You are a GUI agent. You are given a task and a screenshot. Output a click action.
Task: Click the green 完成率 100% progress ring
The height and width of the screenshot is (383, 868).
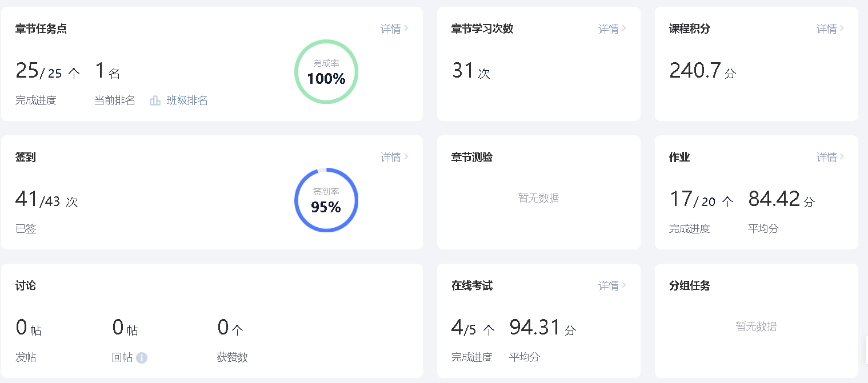pos(326,72)
